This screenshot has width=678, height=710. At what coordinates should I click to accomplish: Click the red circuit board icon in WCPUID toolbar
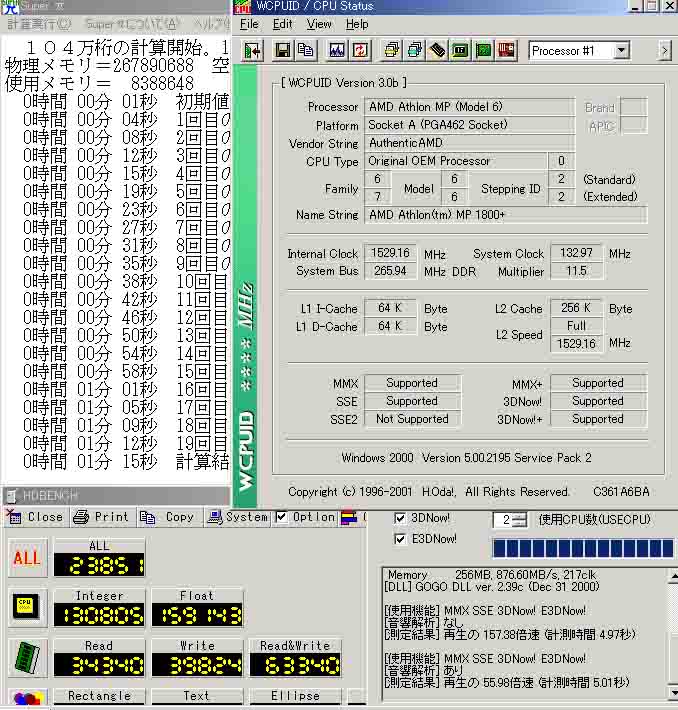[506, 50]
